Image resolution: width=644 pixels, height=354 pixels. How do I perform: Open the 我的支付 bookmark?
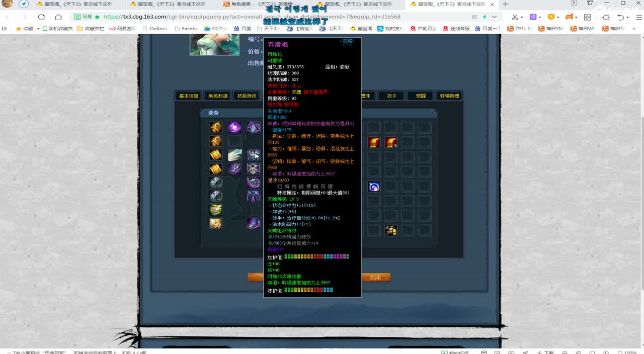[x=390, y=29]
